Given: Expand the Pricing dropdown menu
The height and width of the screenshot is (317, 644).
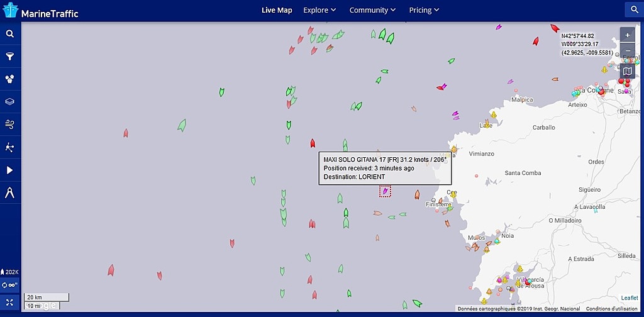Looking at the screenshot, I should [425, 10].
